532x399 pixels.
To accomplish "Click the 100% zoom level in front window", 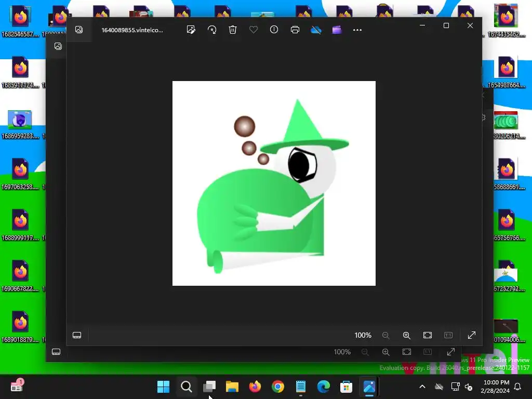I will [x=363, y=335].
